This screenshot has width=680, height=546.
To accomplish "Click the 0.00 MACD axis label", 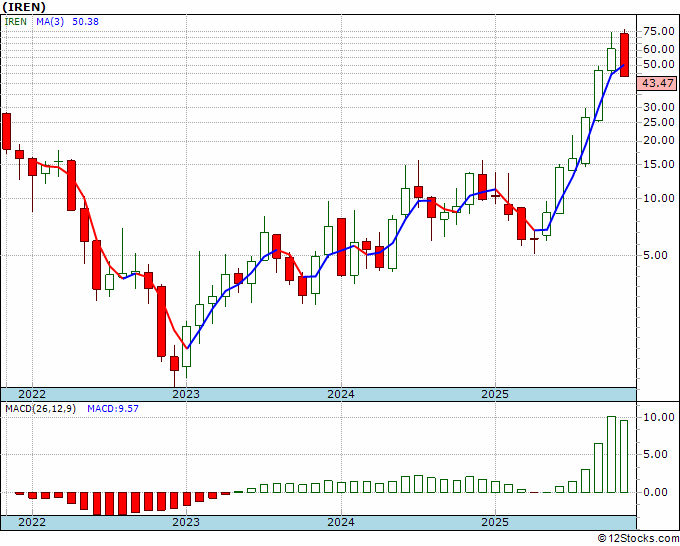I will (x=655, y=492).
